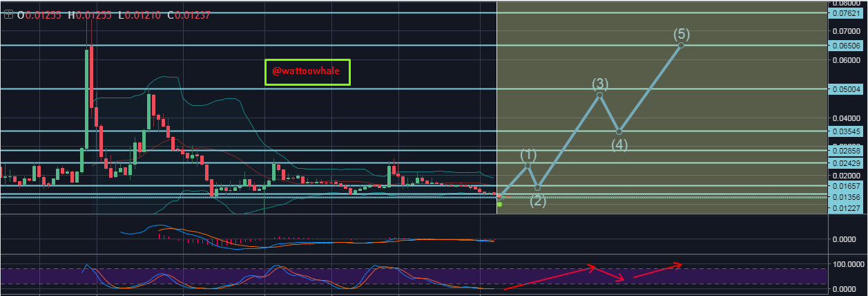Select Elliott wave point (2)
This screenshot has width=868, height=296.
[538, 187]
